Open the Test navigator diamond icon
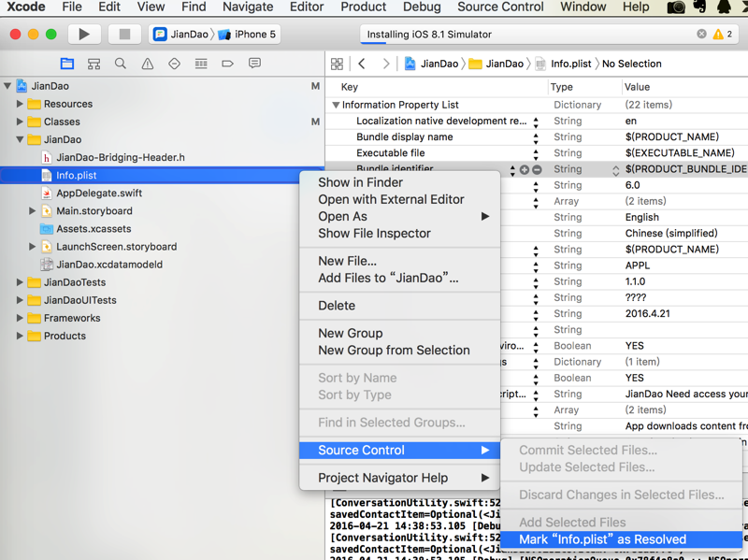 click(174, 64)
